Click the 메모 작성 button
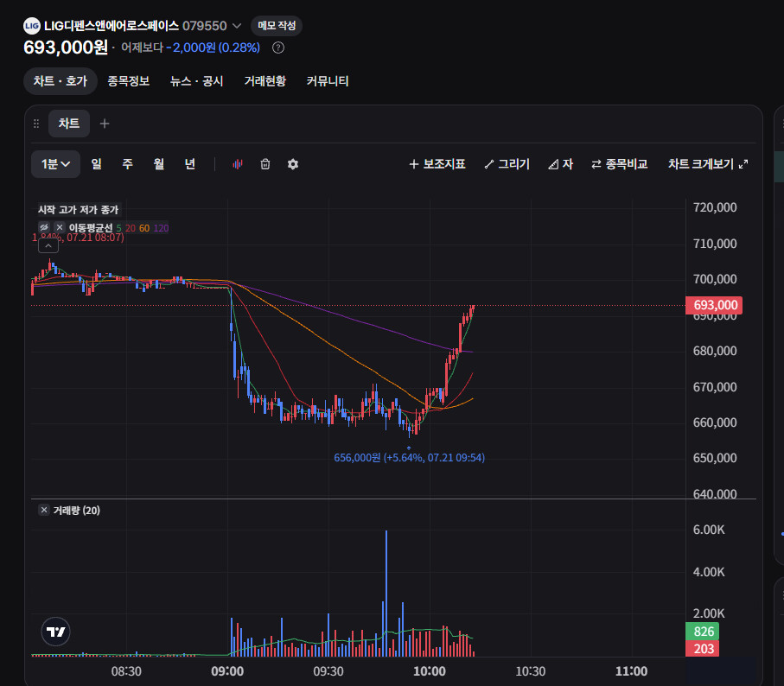This screenshot has height=686, width=784. click(277, 25)
